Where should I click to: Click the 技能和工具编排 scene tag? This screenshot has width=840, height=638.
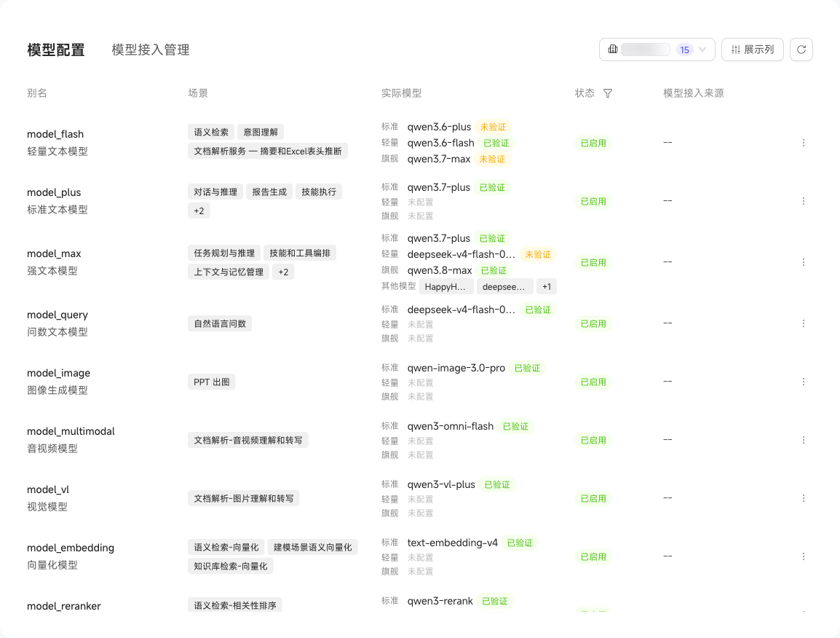[x=300, y=253]
